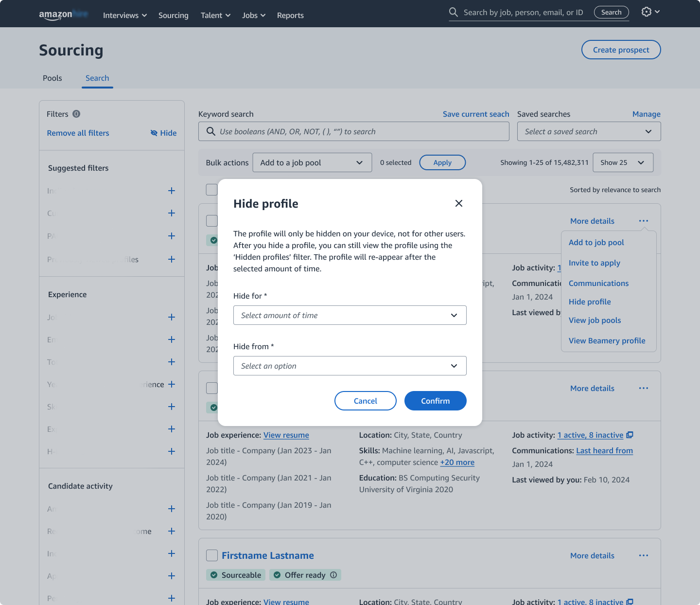Open the settings gear icon
This screenshot has width=700, height=605.
pos(646,12)
